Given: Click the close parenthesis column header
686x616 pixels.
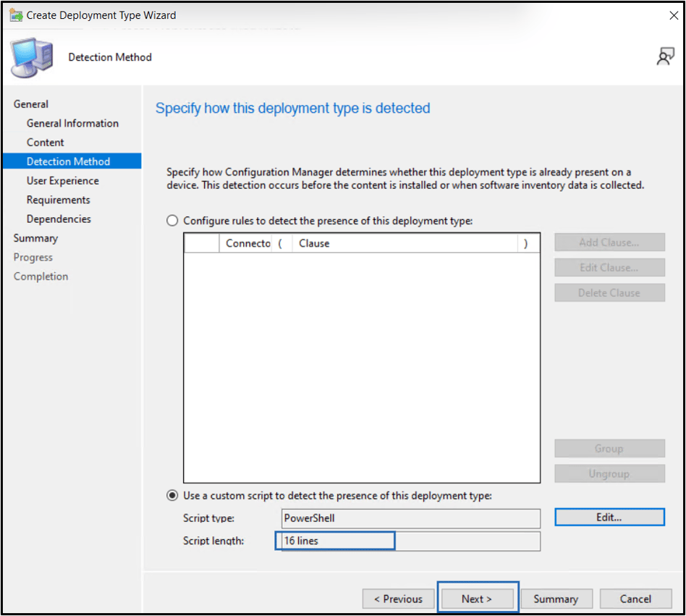Looking at the screenshot, I should pyautogui.click(x=528, y=243).
